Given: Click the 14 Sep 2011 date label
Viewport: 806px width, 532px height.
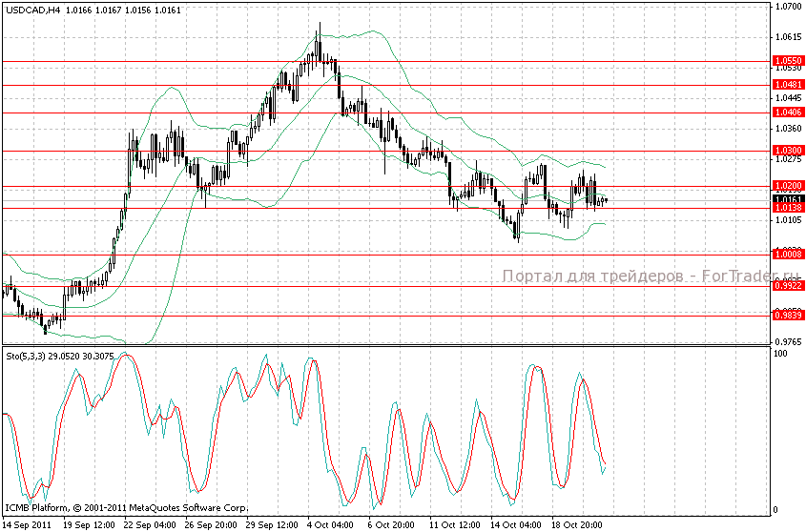Looking at the screenshot, I should pyautogui.click(x=28, y=524).
